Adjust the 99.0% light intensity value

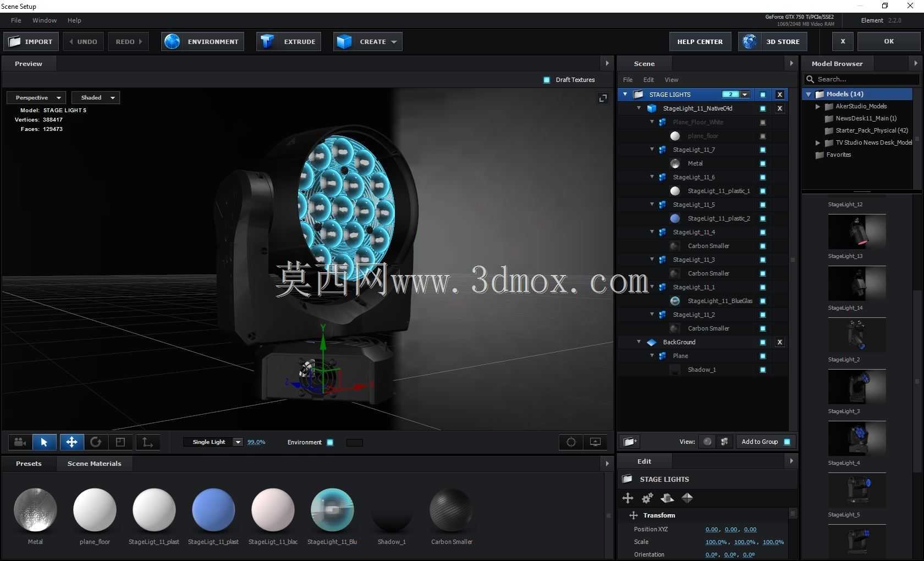[256, 442]
